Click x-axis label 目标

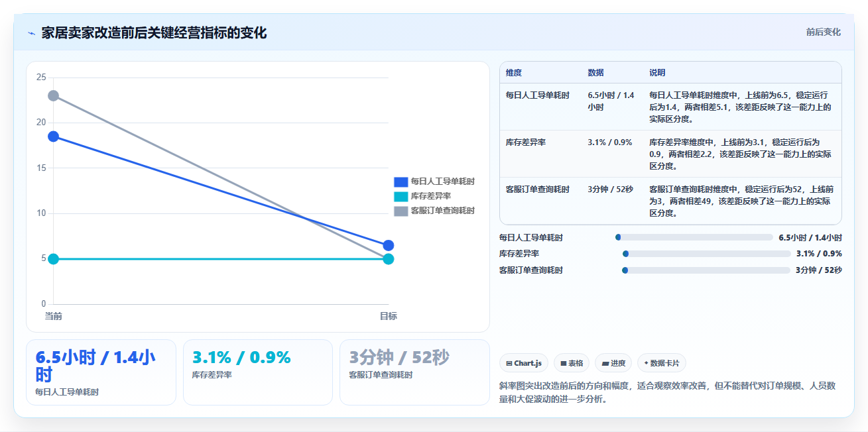389,316
